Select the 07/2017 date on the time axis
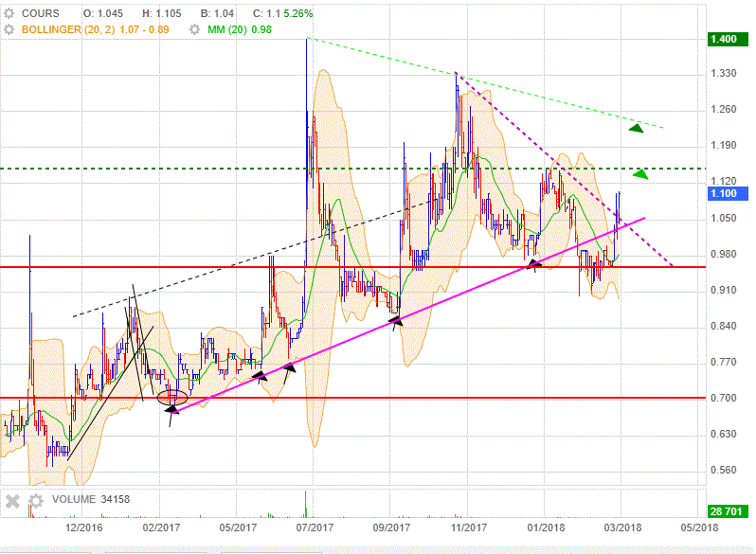 315,527
